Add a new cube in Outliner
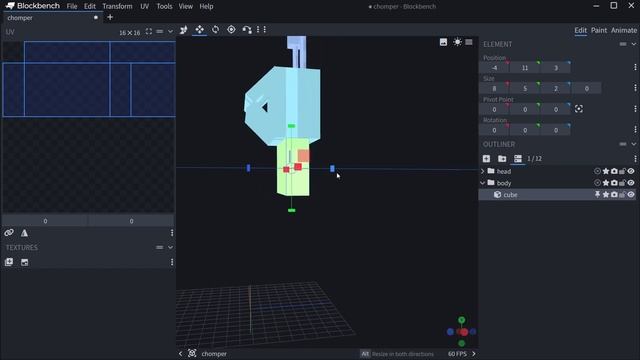This screenshot has height=360, width=640. [486, 158]
